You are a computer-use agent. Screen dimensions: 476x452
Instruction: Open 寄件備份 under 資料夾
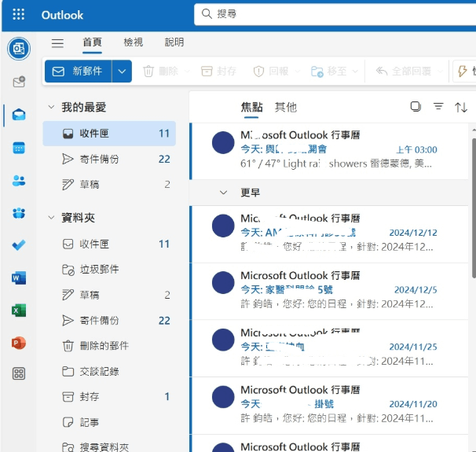pos(109,321)
